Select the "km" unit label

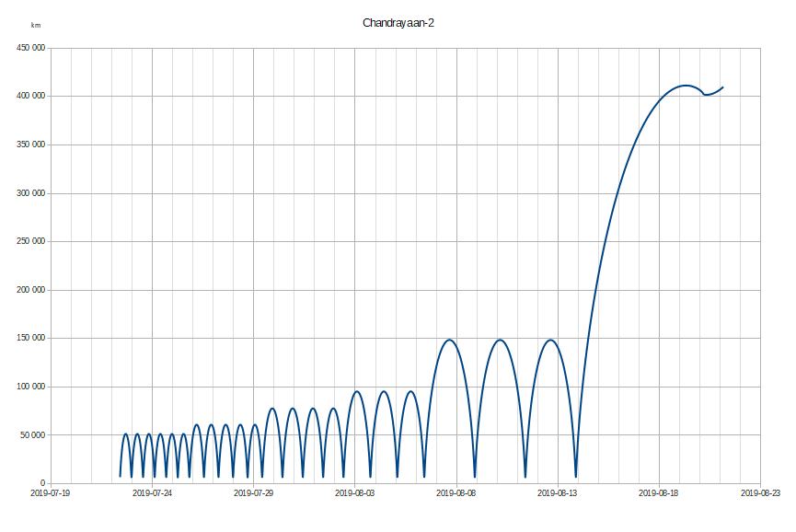coord(36,26)
